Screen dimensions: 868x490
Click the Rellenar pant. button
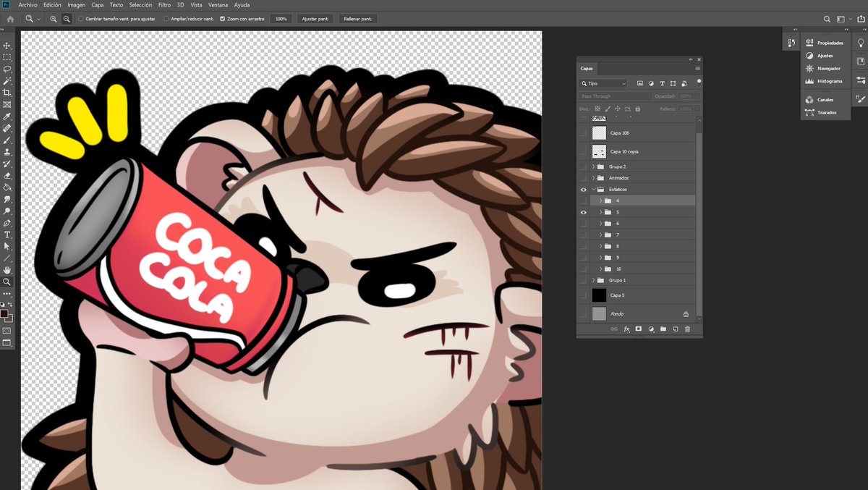(x=357, y=19)
